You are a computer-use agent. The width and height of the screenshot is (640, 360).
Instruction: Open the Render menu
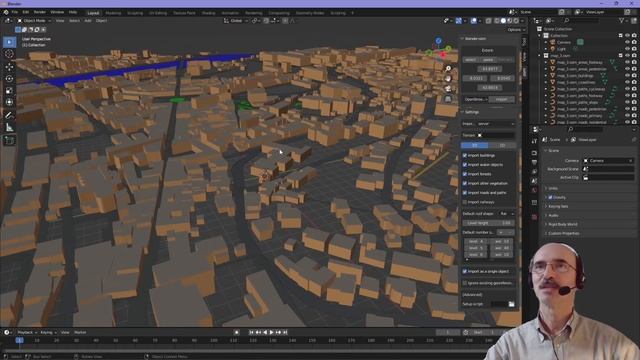tap(40, 12)
